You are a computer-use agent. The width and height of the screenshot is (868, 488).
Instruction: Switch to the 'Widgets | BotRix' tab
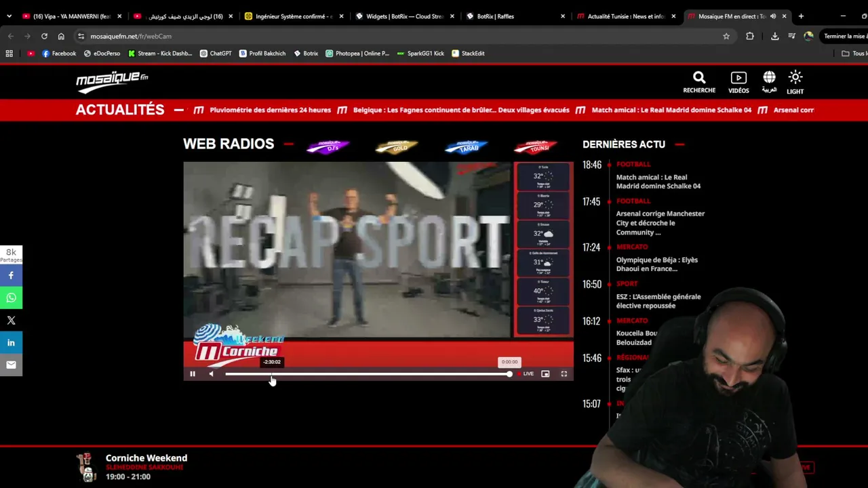405,16
